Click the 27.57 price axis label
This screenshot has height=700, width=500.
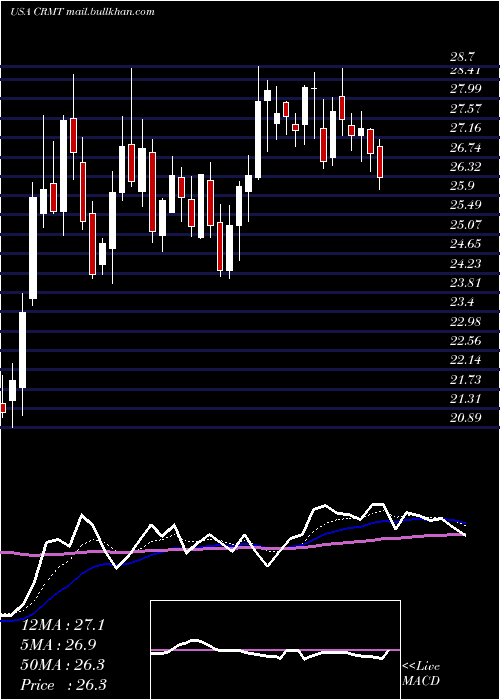click(466, 108)
